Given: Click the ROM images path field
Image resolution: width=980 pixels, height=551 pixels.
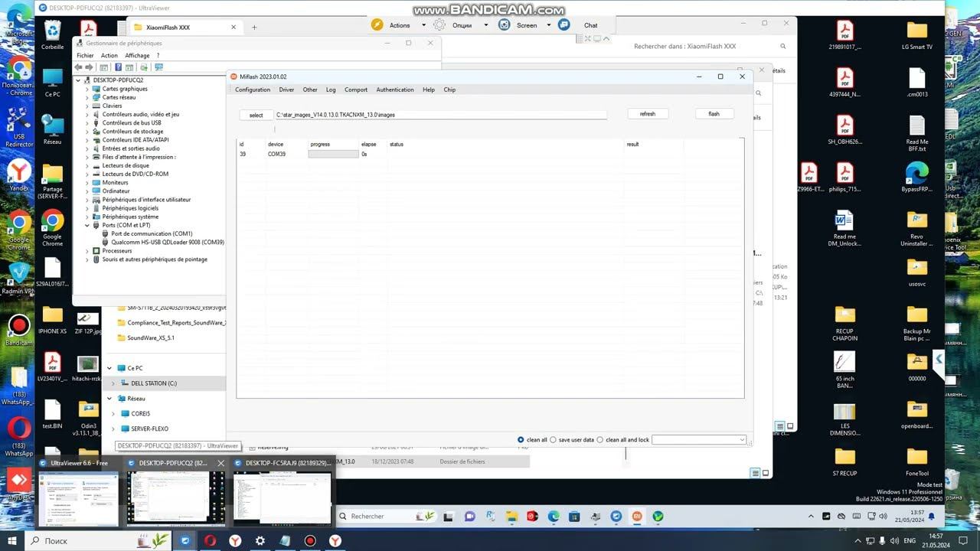Looking at the screenshot, I should point(440,115).
